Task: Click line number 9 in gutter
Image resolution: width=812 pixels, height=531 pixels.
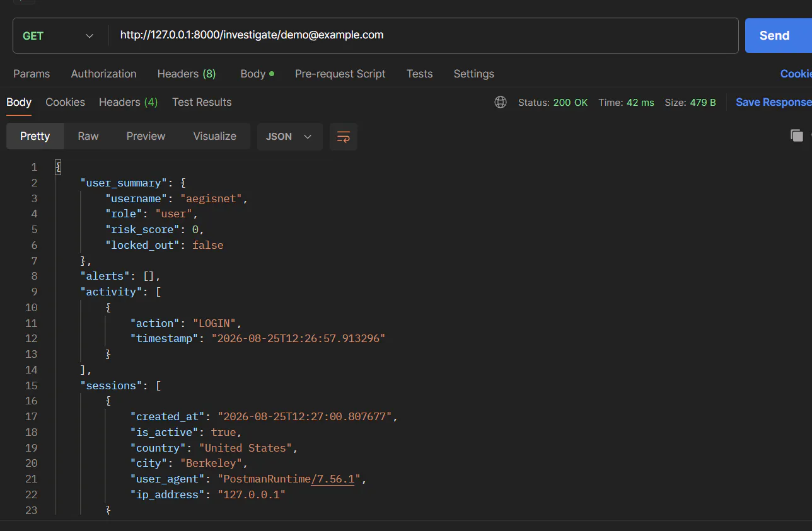Action: coord(34,292)
